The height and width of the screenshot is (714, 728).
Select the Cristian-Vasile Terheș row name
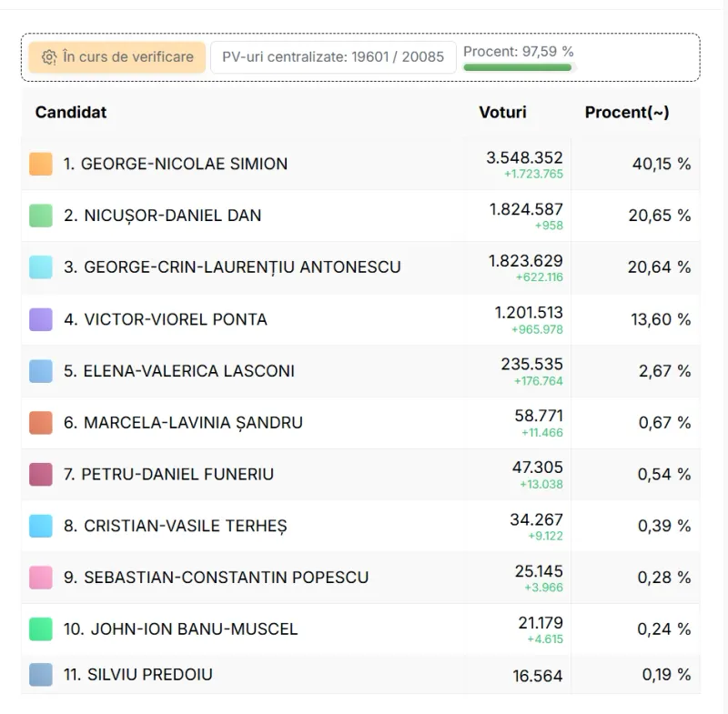[176, 526]
